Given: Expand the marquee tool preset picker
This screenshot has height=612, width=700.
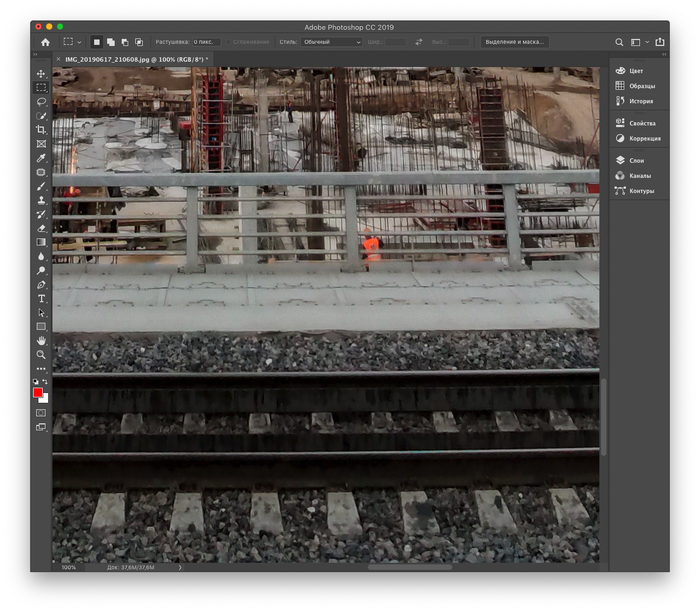Looking at the screenshot, I should coord(79,42).
